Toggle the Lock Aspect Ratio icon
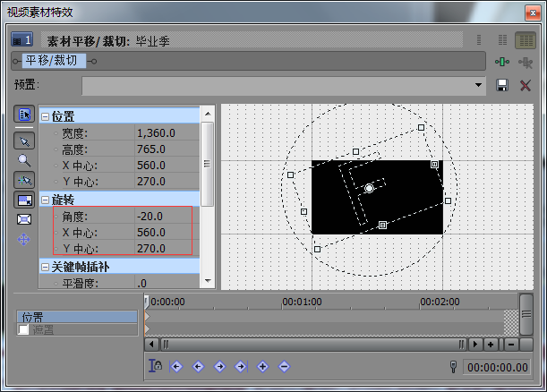 (24, 200)
